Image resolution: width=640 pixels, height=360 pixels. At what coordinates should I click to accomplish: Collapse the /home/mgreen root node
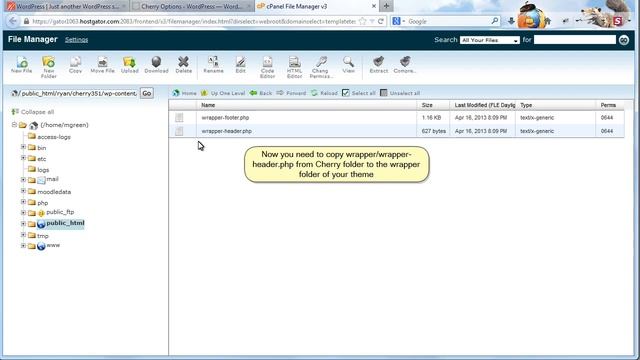point(14,124)
